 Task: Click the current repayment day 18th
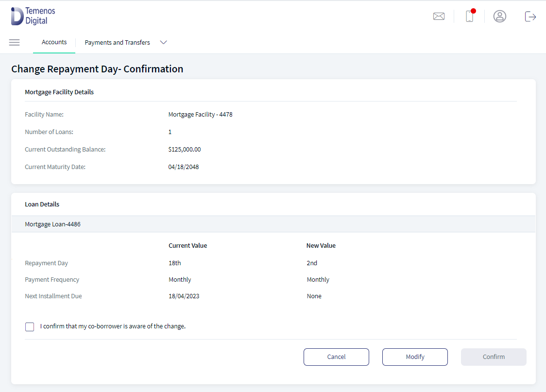pyautogui.click(x=175, y=263)
